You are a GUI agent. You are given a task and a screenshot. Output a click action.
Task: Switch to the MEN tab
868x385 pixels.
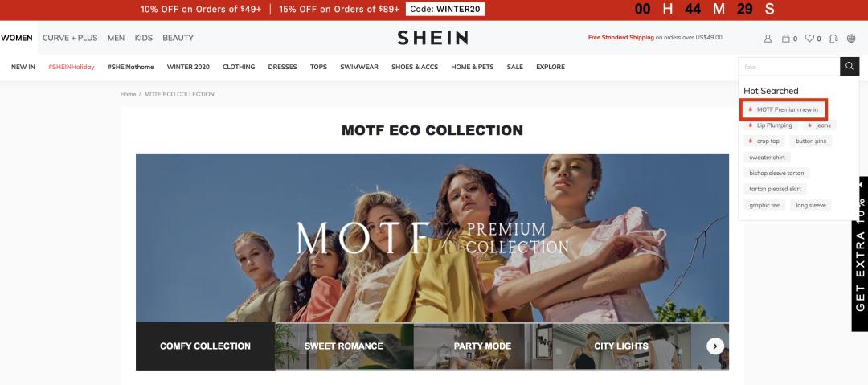116,39
